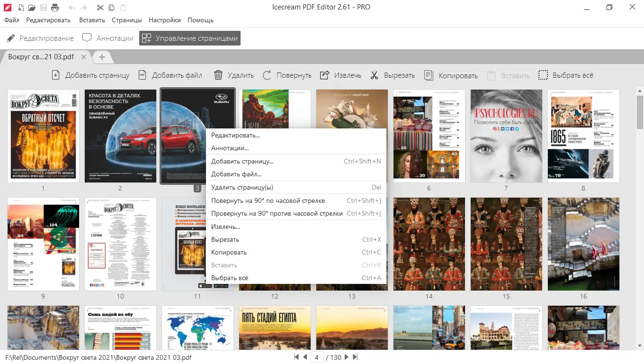Go to the previous page arrow
The height and width of the screenshot is (364, 644).
click(x=305, y=357)
